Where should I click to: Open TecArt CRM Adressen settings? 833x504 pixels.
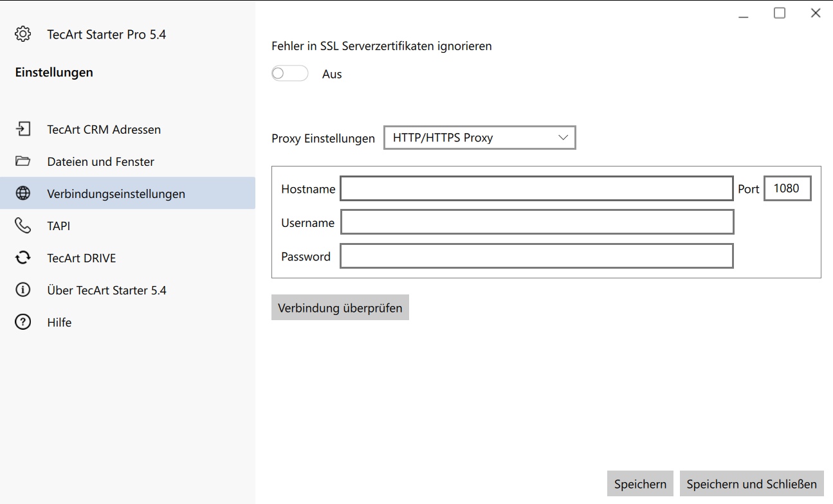point(127,129)
